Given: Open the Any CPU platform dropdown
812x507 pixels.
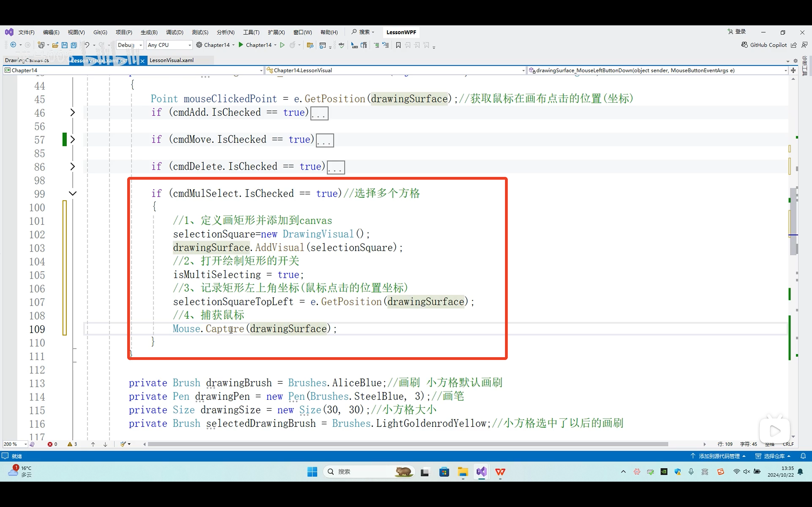Looking at the screenshot, I should click(169, 45).
